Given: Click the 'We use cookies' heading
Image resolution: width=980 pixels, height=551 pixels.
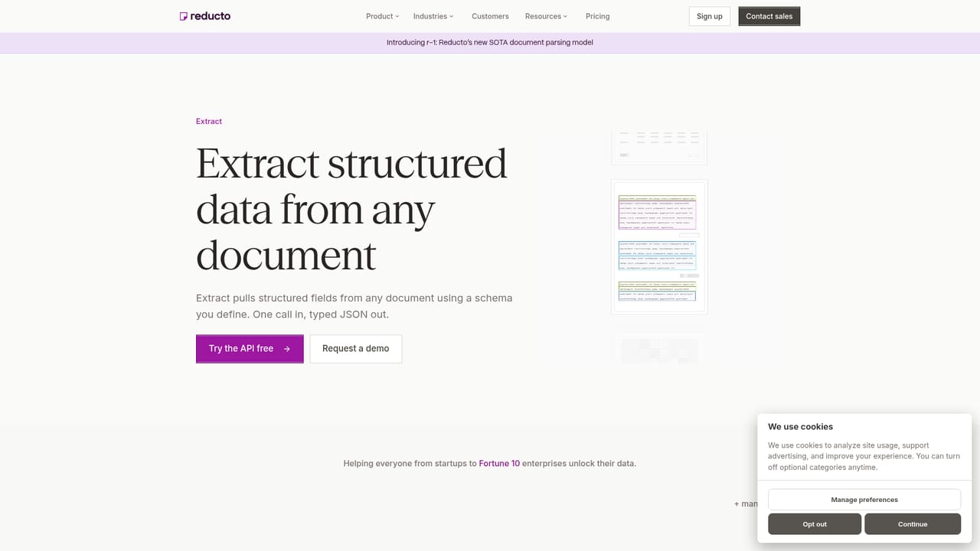Looking at the screenshot, I should click(801, 427).
